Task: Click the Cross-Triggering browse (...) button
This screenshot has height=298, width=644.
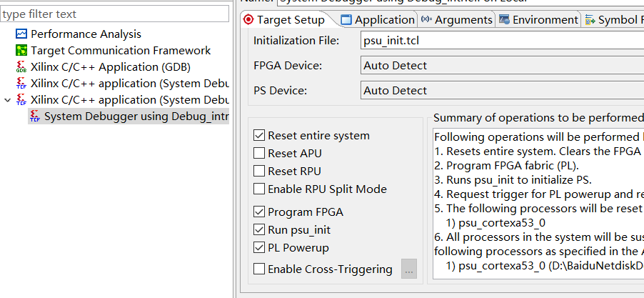Action: (x=408, y=269)
